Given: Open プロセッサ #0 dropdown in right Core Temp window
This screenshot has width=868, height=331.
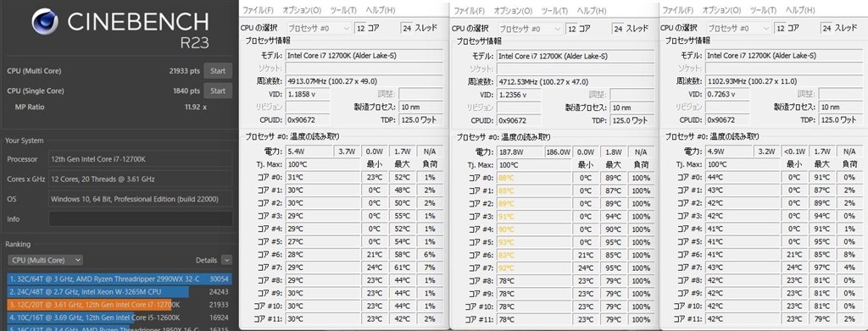Looking at the screenshot, I should point(739,28).
